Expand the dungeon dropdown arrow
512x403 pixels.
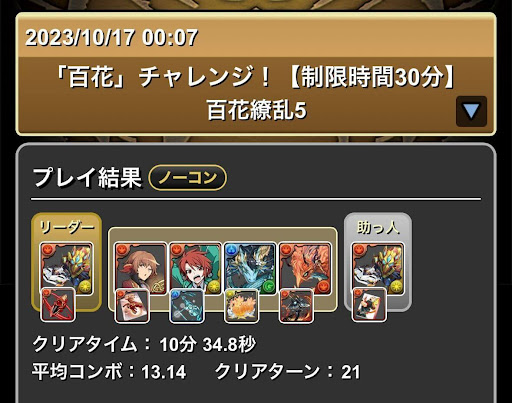click(x=471, y=111)
